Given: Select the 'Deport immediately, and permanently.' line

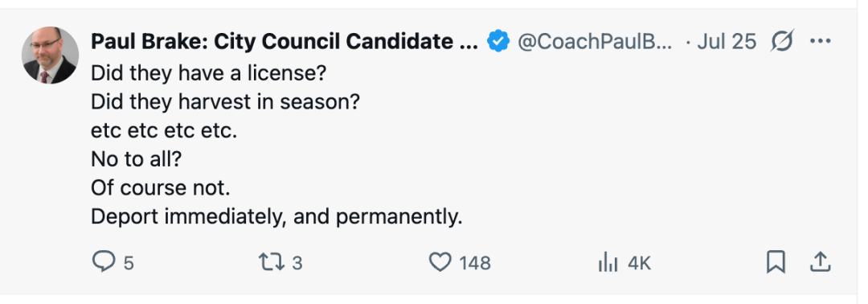Looking at the screenshot, I should pyautogui.click(x=276, y=217).
